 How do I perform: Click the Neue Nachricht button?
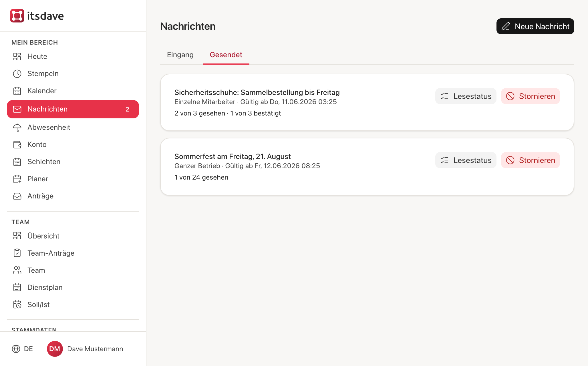535,26
